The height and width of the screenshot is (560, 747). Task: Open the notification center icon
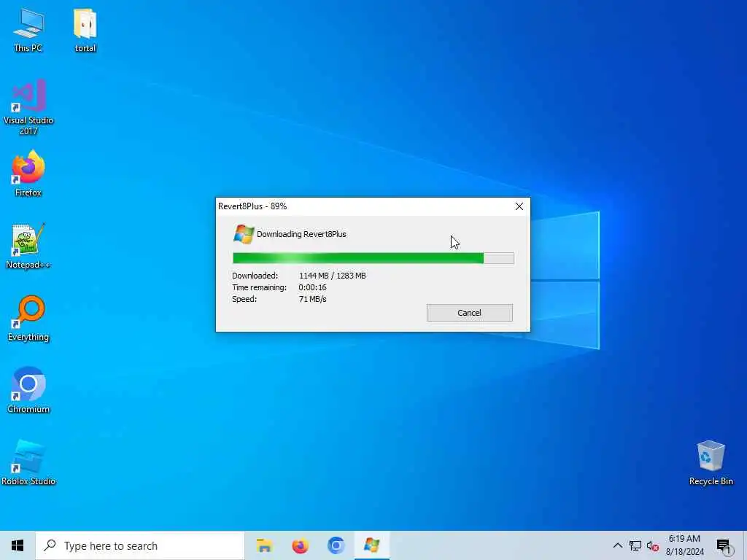coord(724,545)
